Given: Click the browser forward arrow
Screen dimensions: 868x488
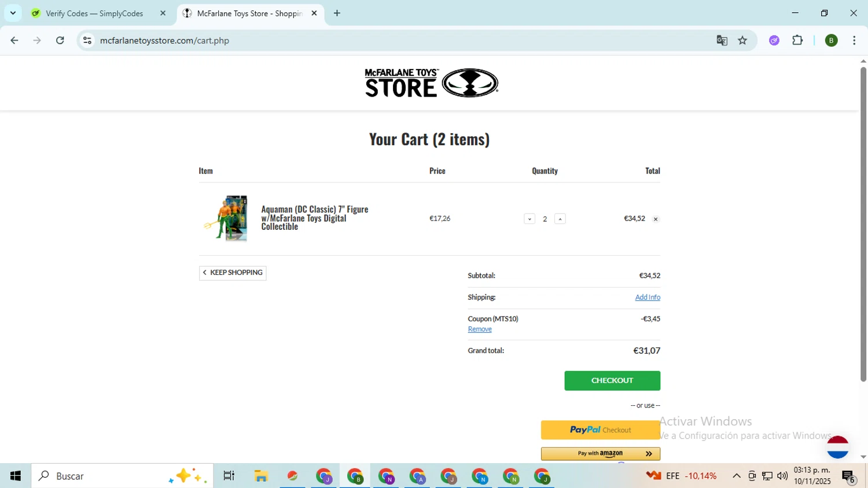Looking at the screenshot, I should (37, 41).
